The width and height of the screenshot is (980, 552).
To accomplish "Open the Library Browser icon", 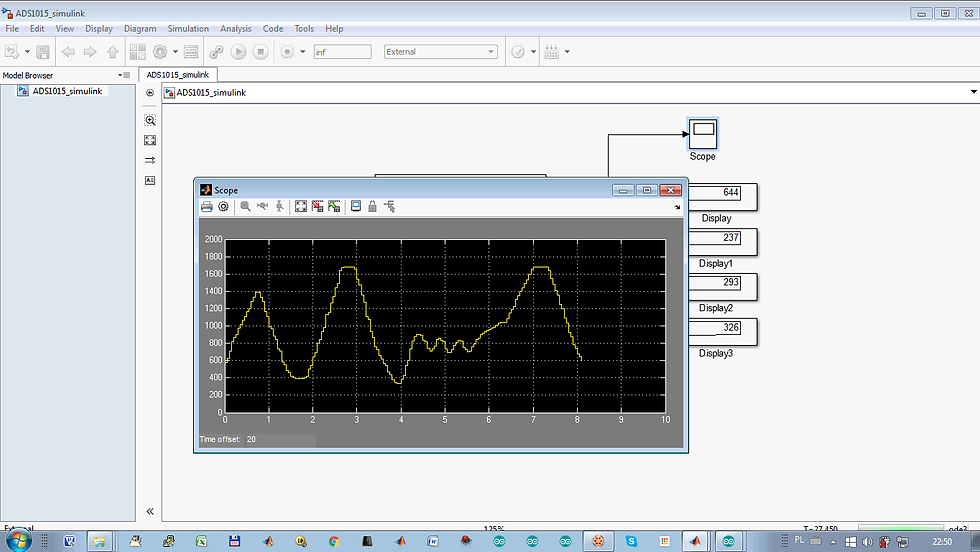I will [x=138, y=52].
